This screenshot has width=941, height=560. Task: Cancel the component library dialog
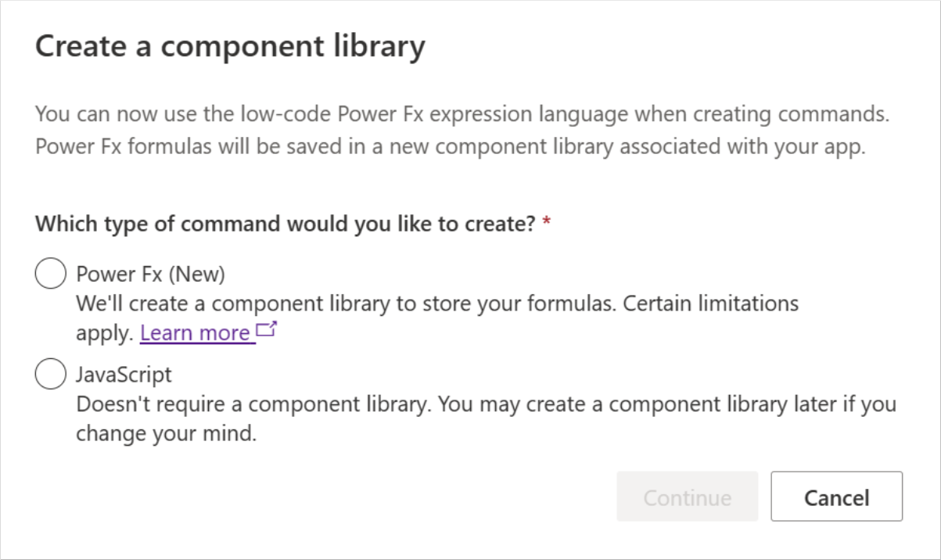(x=836, y=497)
